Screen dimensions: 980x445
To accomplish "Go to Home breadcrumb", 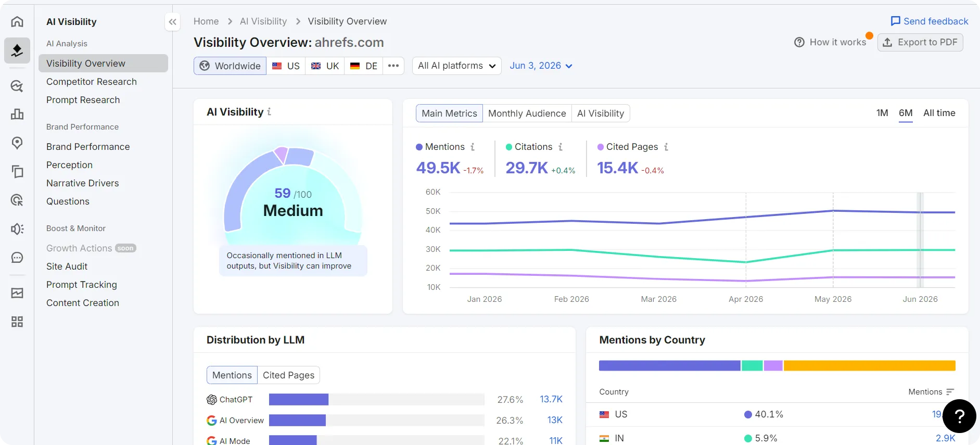I will pyautogui.click(x=206, y=21).
